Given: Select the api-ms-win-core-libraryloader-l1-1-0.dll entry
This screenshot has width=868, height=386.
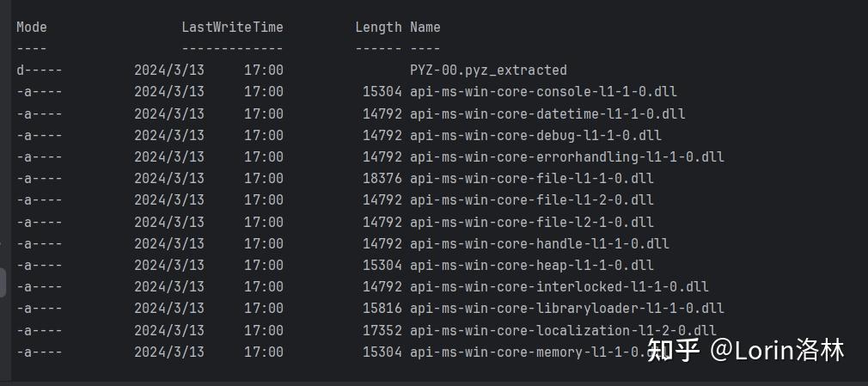Looking at the screenshot, I should [567, 309].
